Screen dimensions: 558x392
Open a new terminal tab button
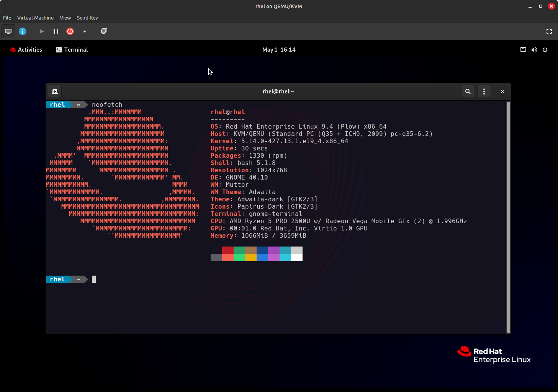coord(55,91)
